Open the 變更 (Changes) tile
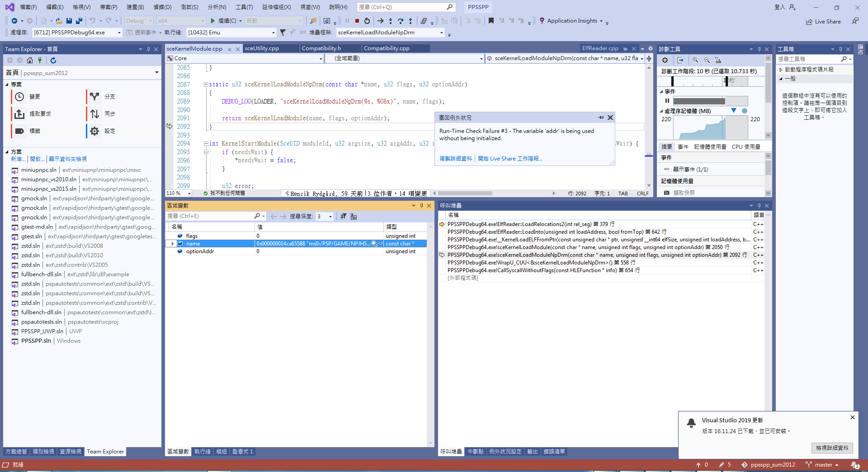868x472 pixels. (x=47, y=97)
